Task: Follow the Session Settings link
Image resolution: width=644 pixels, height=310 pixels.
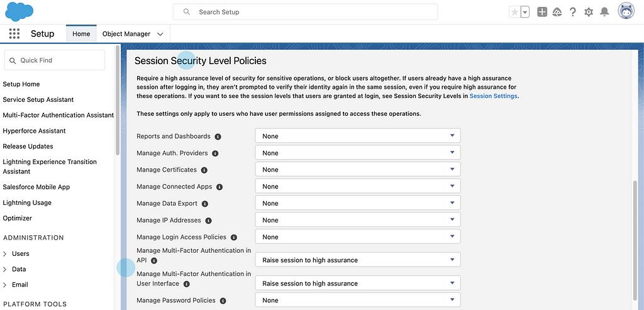Action: pyautogui.click(x=493, y=96)
